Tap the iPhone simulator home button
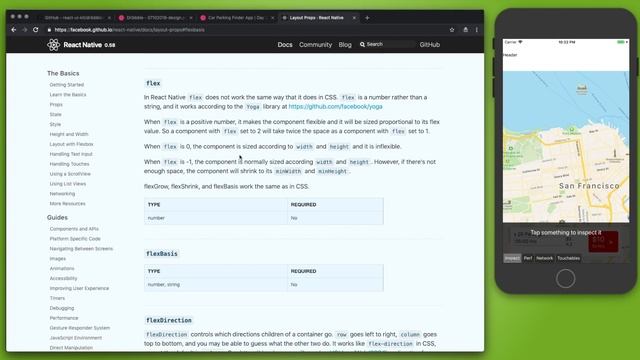This screenshot has height=360, width=640. pyautogui.click(x=565, y=279)
